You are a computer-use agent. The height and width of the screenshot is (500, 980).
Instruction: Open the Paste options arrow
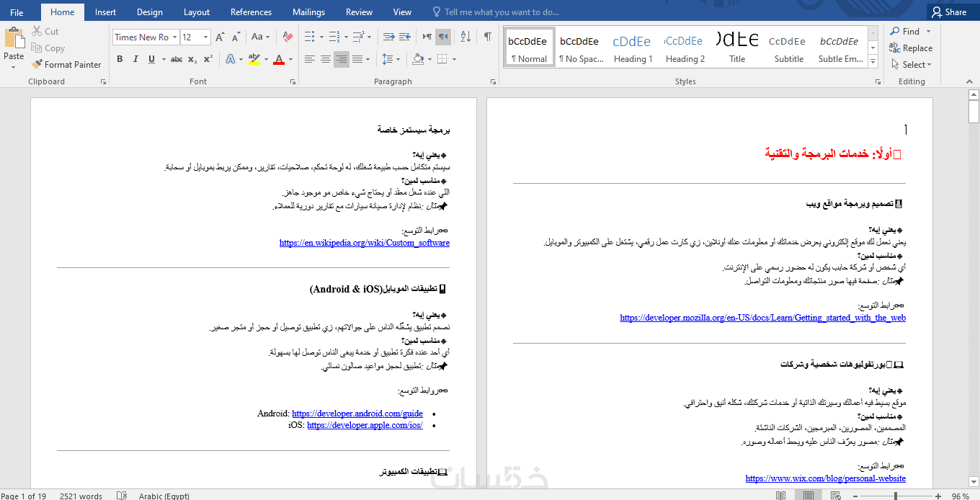click(14, 67)
